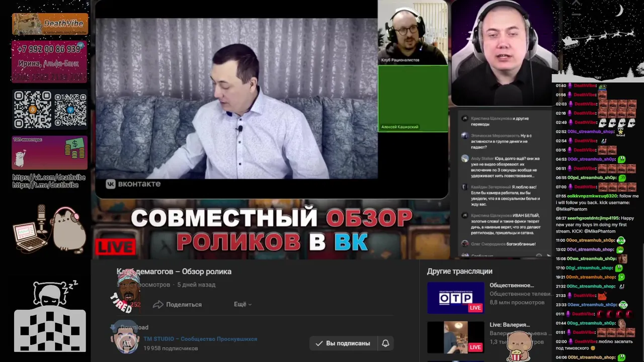Screen dimensions: 644x362
Task: Open the ОТР live thumbnail
Action: (x=455, y=298)
